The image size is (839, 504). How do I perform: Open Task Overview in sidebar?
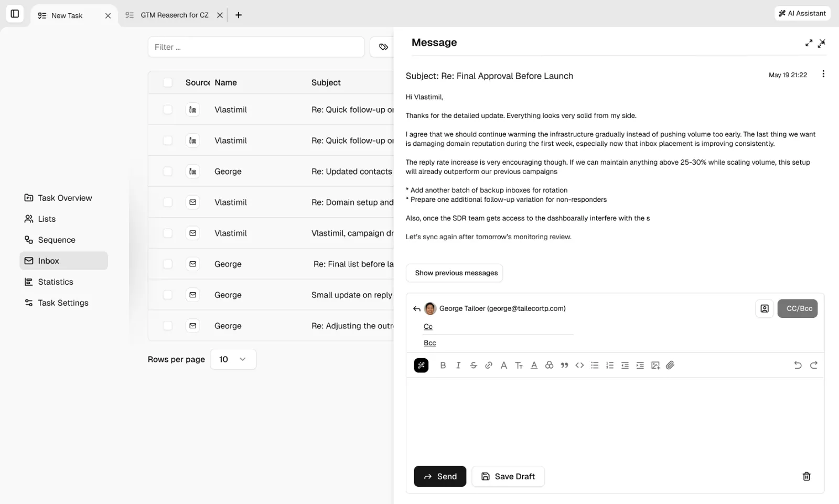pyautogui.click(x=64, y=198)
